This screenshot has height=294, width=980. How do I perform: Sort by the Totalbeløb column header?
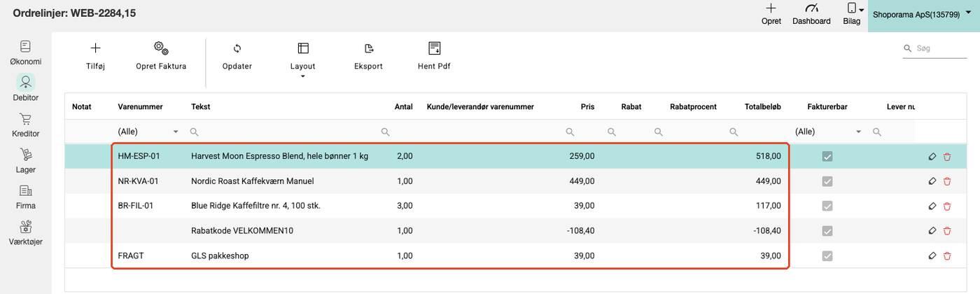[x=762, y=106]
